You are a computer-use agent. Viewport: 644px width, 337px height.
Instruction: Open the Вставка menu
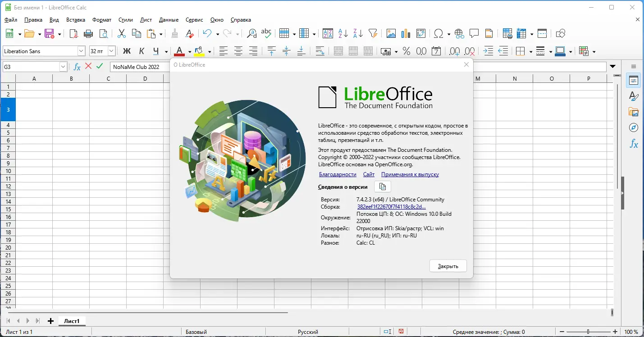coord(76,20)
